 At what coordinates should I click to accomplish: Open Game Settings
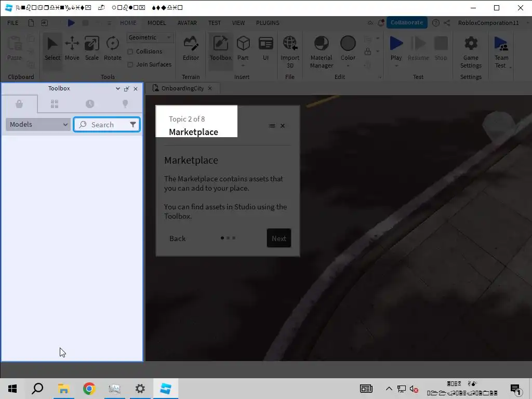[471, 52]
